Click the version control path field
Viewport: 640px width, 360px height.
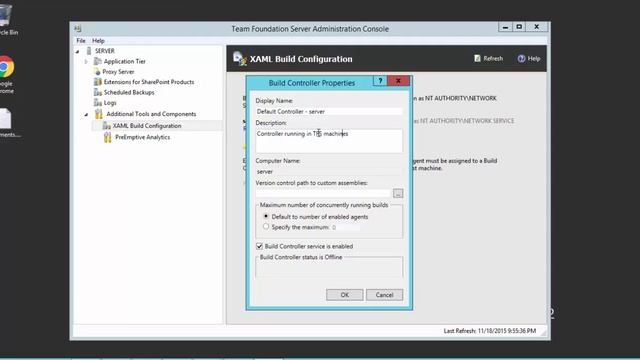pos(323,193)
